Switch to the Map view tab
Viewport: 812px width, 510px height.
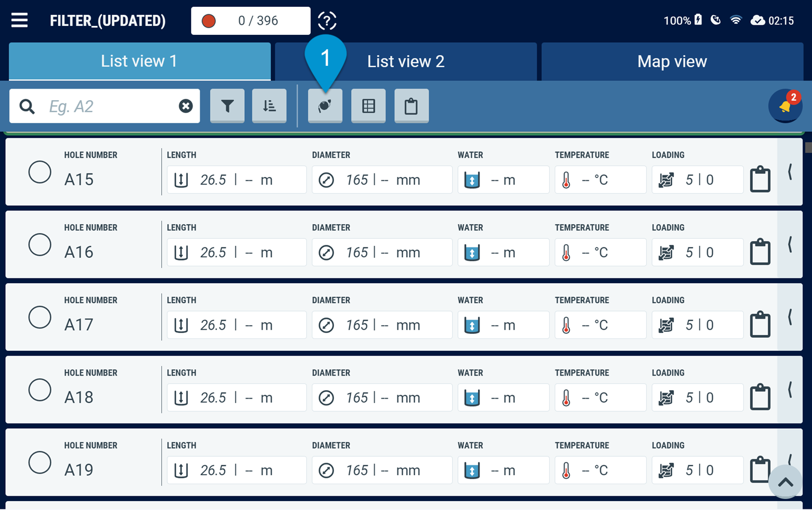[x=672, y=62]
